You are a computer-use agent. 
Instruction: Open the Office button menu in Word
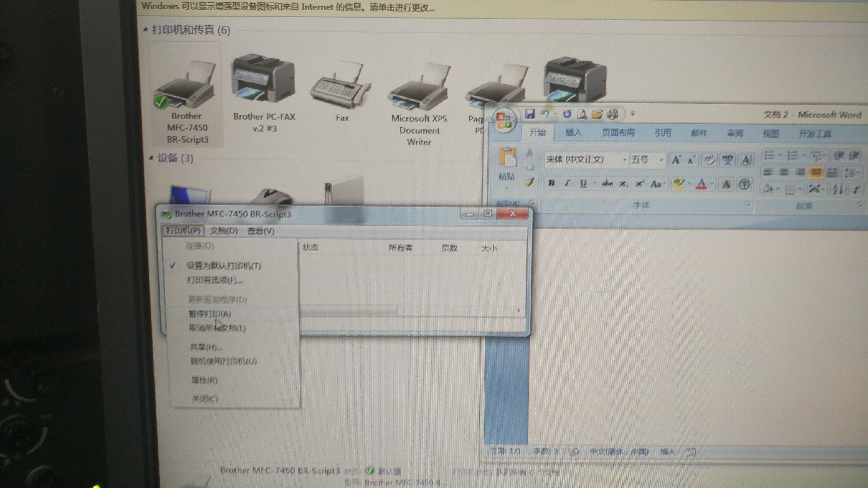504,121
